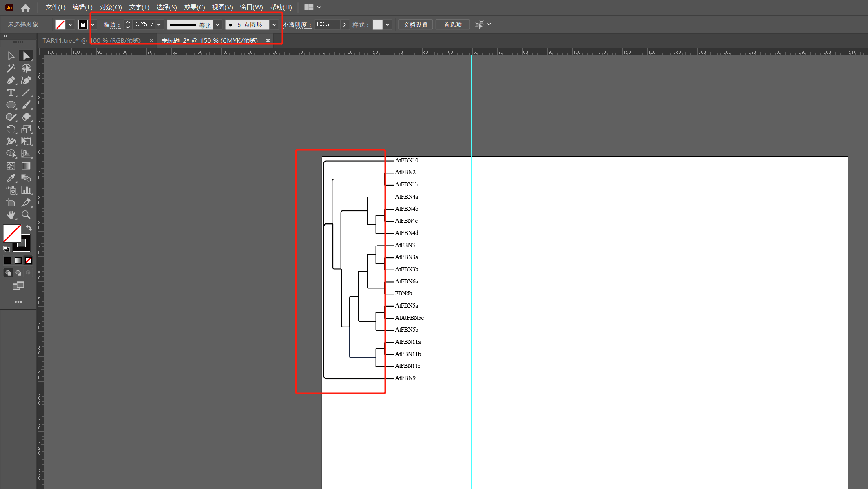Select the Ellipse tool
Screen dimensions: 868x489
click(11, 105)
